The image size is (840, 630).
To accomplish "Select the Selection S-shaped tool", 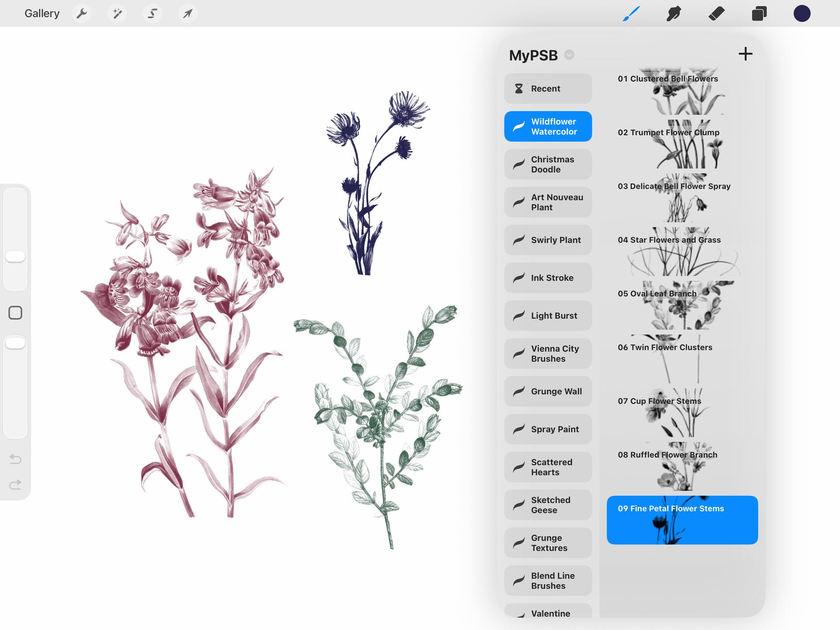I will pos(152,14).
